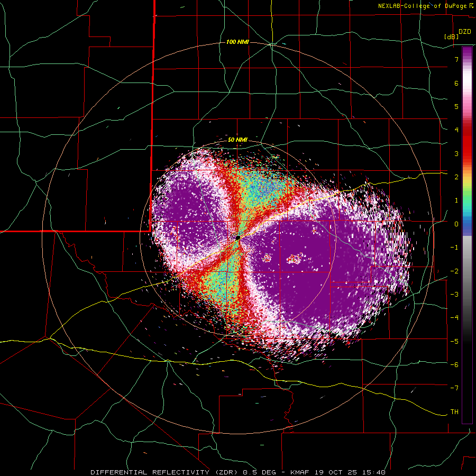Click the 1 value on color scale
The image size is (476, 476).
click(456, 200)
